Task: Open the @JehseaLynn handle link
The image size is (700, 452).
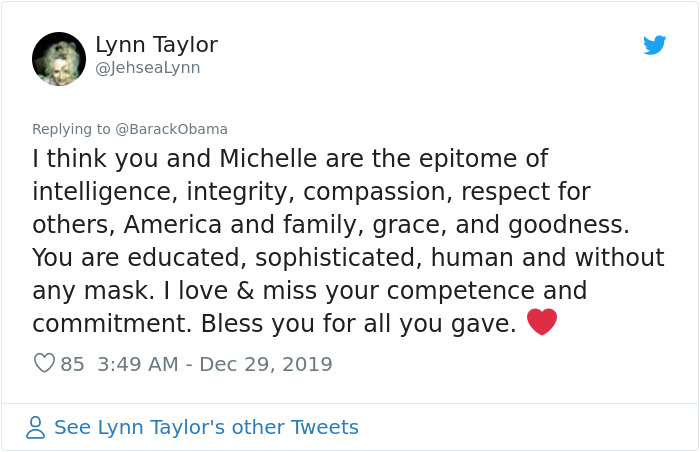Action: coord(148,68)
